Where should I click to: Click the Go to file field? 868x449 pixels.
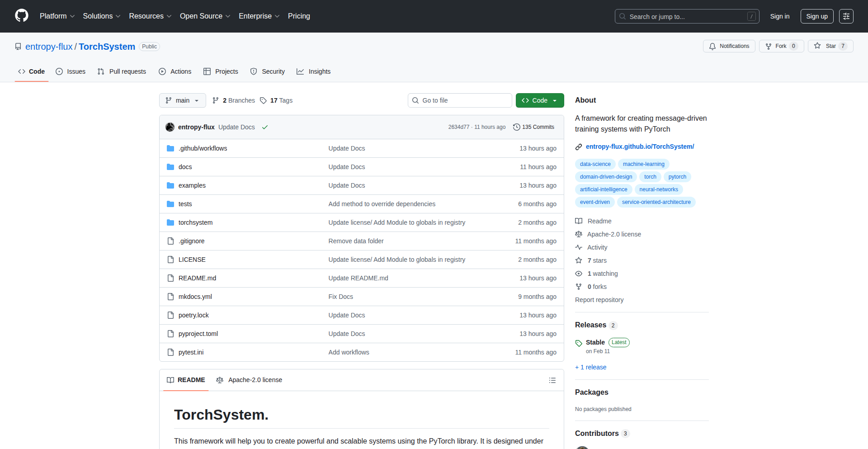point(459,100)
